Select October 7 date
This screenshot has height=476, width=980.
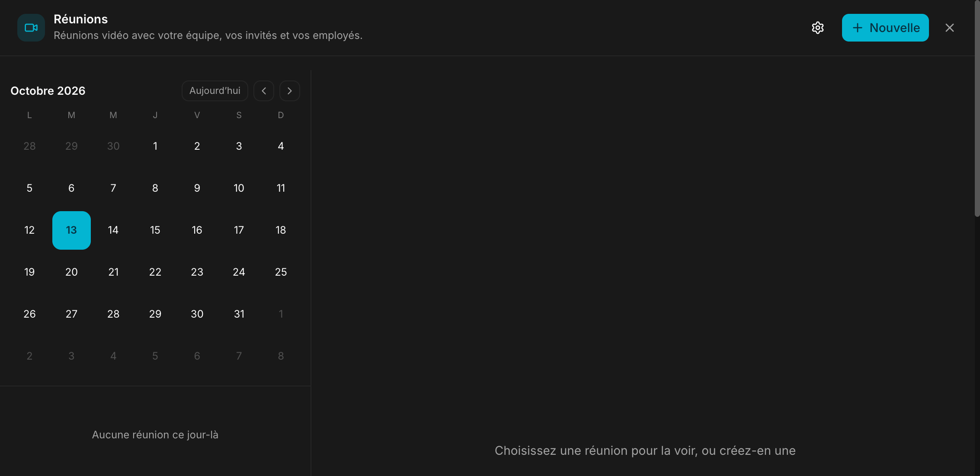point(113,188)
